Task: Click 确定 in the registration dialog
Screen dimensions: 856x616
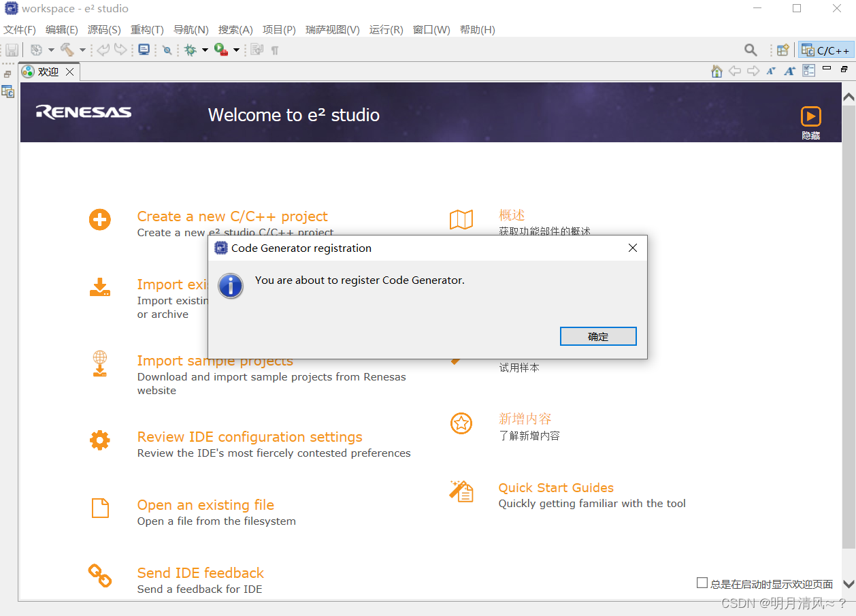Action: click(598, 336)
